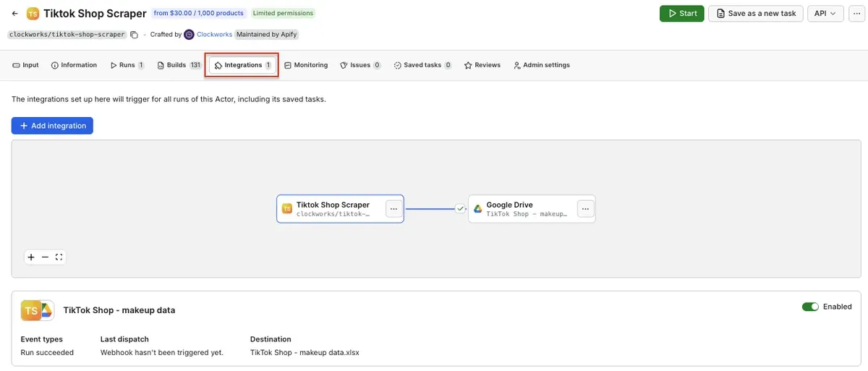Go to the Reviews tab

482,65
